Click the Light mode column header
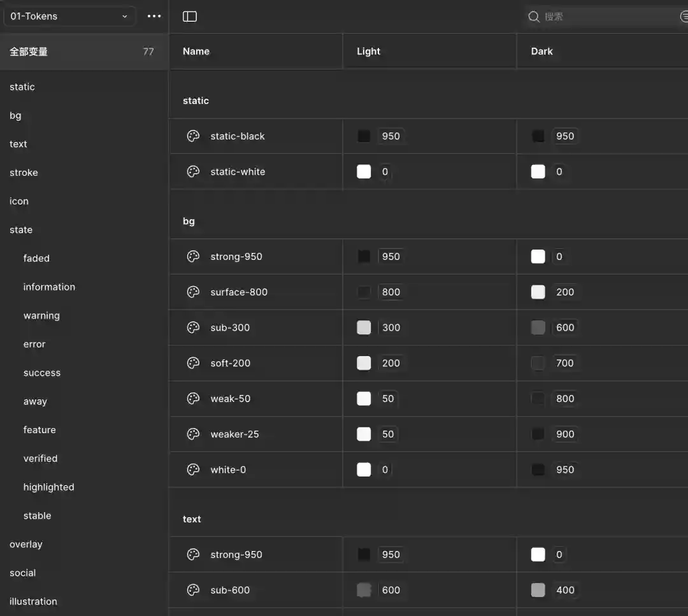This screenshot has height=616, width=688. (x=368, y=52)
